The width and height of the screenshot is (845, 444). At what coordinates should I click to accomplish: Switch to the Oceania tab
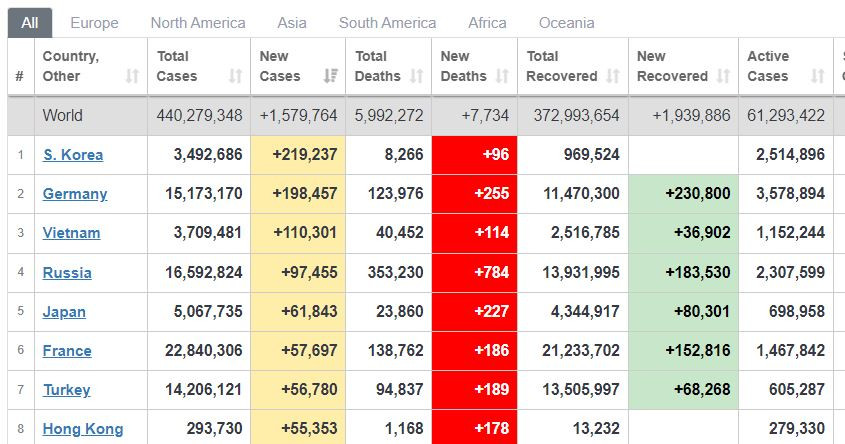(x=566, y=23)
